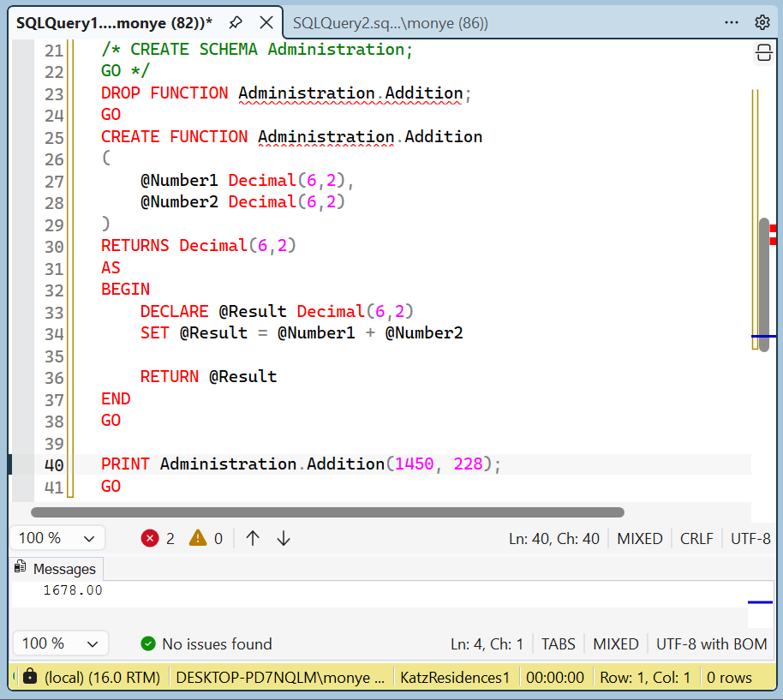Click the UTF-8 encoding indicator
The width and height of the screenshot is (783, 700).
pyautogui.click(x=750, y=539)
